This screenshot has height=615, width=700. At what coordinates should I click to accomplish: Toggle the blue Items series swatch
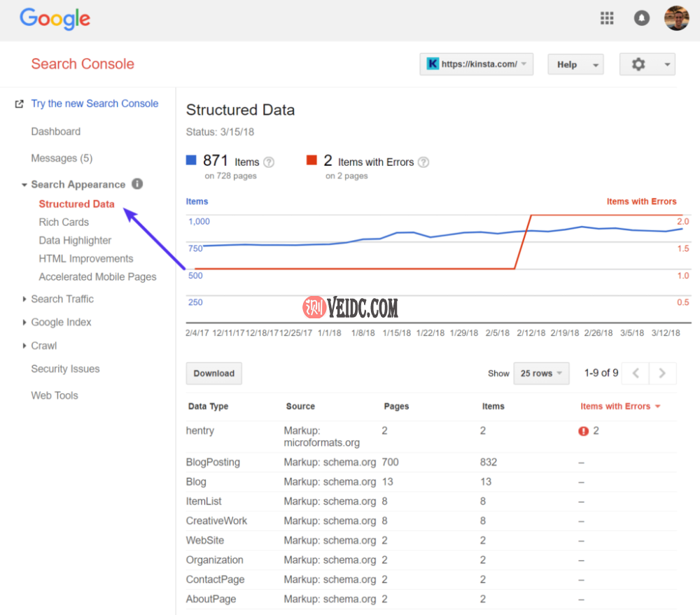tap(191, 160)
